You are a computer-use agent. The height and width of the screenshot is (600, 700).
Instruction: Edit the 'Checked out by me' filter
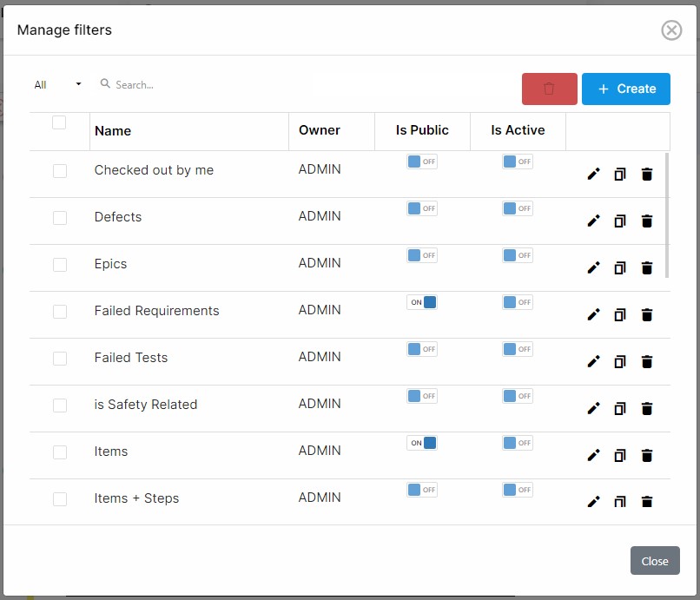593,175
